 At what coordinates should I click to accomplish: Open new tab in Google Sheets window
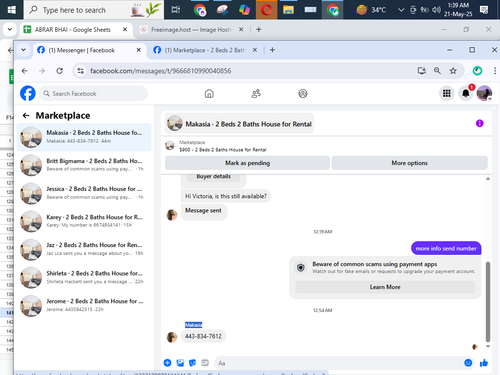point(259,29)
